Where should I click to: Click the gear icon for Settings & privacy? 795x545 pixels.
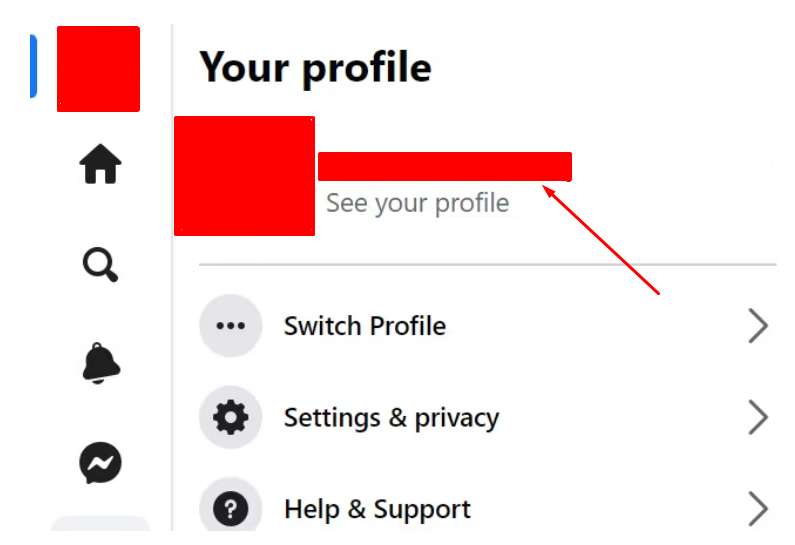(x=231, y=417)
